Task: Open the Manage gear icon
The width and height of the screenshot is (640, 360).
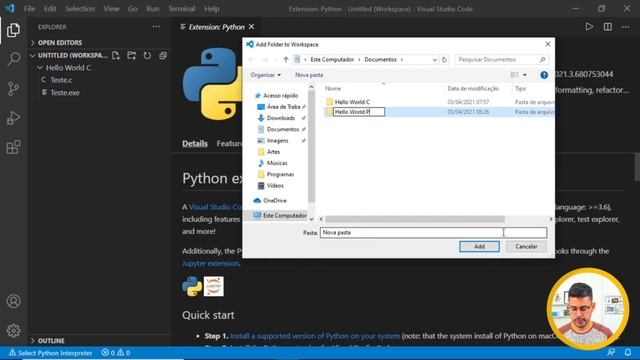Action: click(x=13, y=330)
